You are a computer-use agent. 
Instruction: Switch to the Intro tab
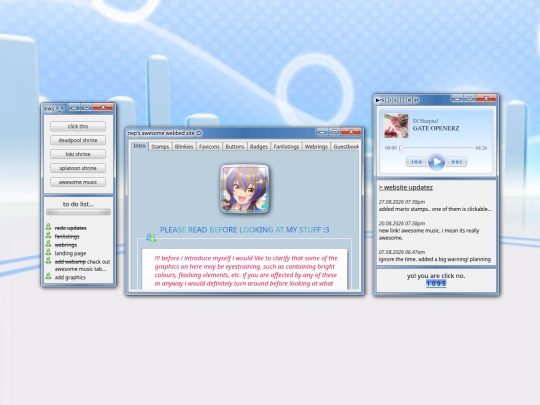click(x=139, y=146)
